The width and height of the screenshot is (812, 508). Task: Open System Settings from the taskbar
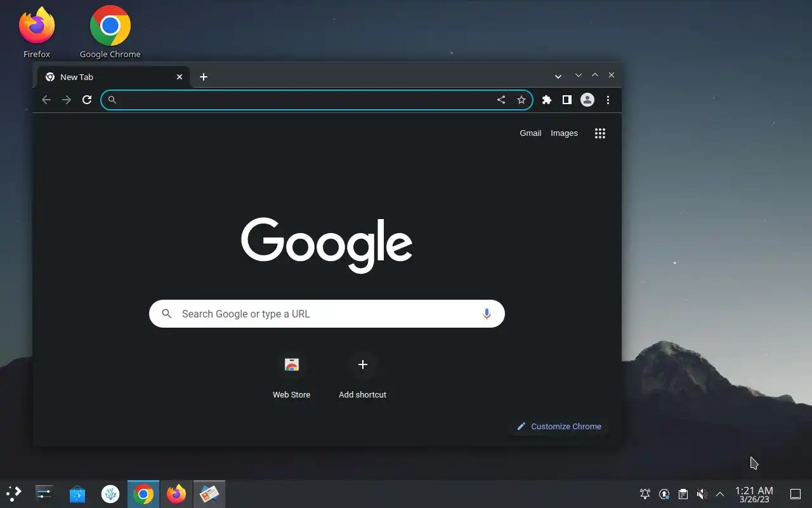(x=44, y=493)
